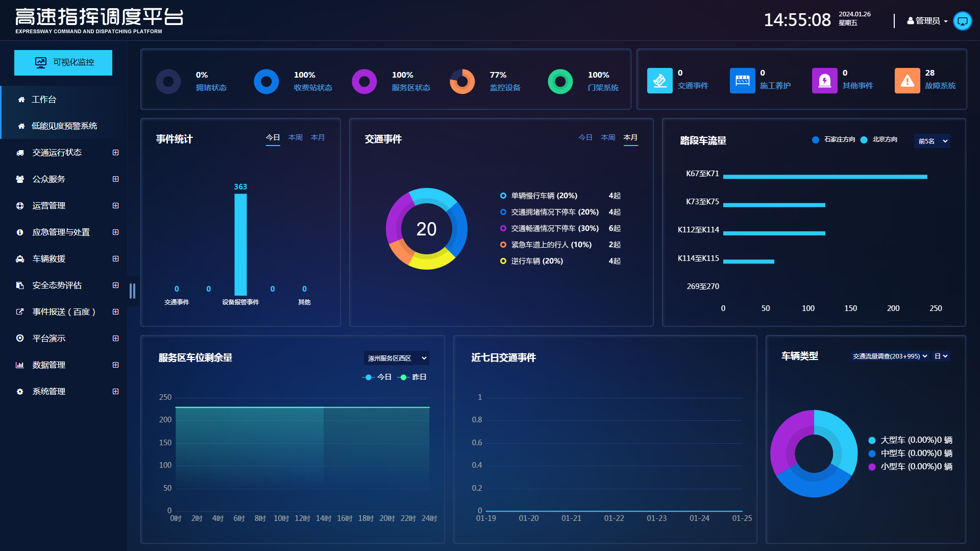Switch 事件统计 to the 本周 tab

pos(295,138)
